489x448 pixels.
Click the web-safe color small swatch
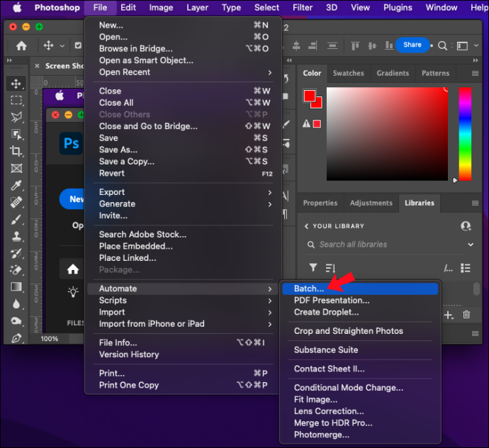[317, 124]
